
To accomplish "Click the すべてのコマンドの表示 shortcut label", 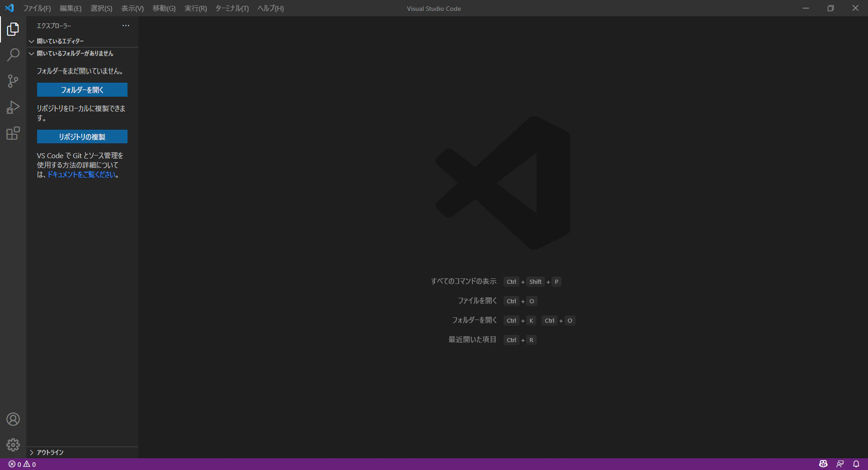I will click(x=463, y=282).
